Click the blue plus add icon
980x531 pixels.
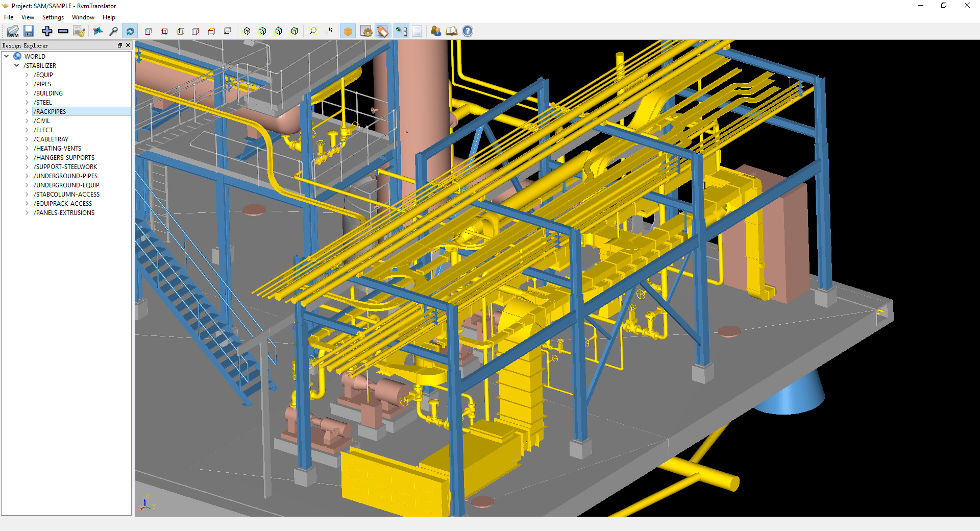click(x=47, y=31)
